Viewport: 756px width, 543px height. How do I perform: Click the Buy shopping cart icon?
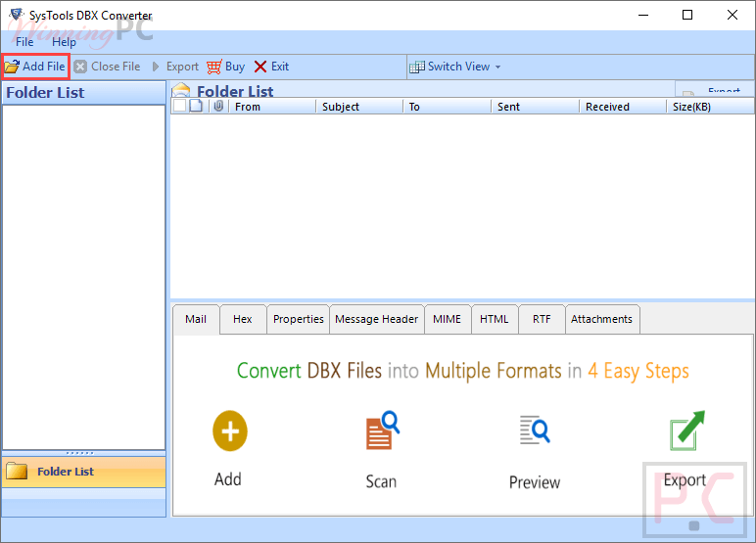(x=214, y=67)
